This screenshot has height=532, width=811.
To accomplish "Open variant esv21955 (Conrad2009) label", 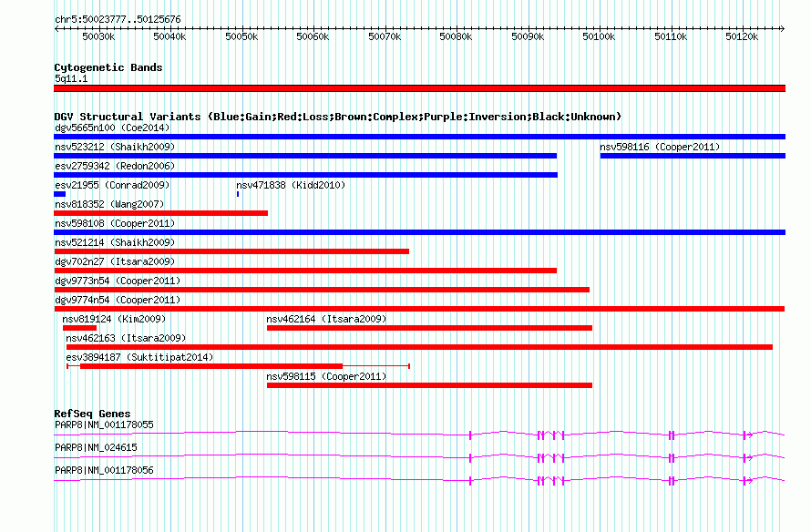I will [112, 185].
